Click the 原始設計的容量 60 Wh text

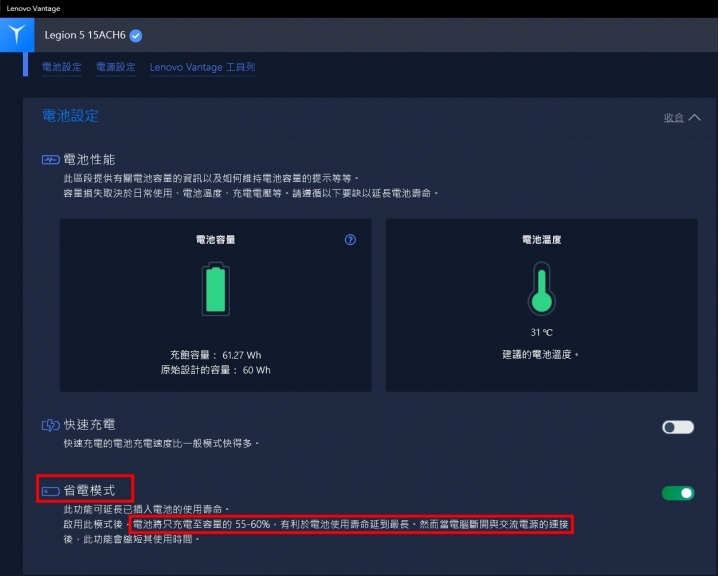pos(215,370)
